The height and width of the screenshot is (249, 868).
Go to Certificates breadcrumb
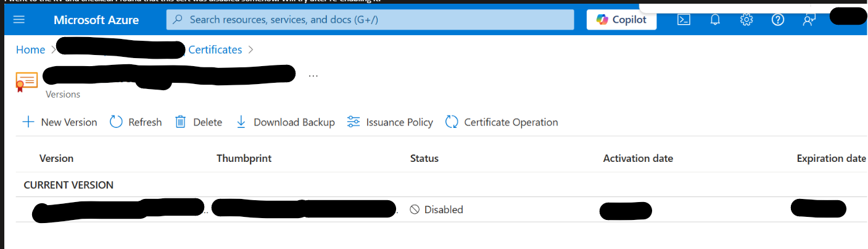215,50
